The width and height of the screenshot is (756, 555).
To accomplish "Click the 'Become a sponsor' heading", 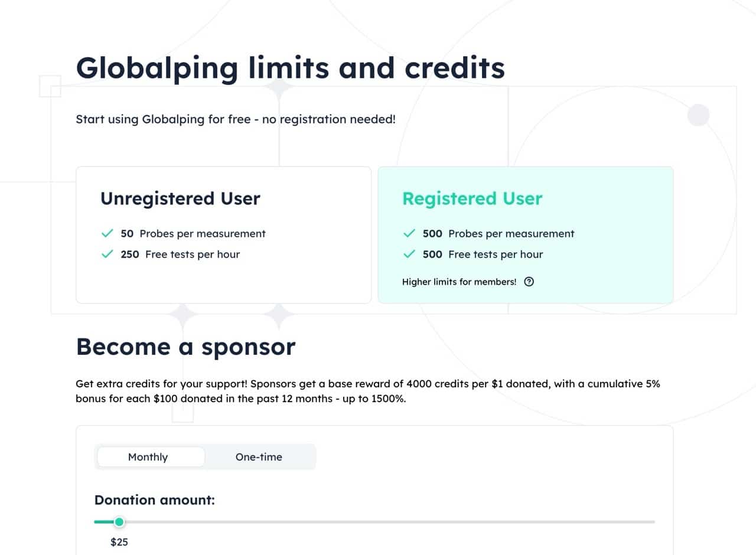I will [x=185, y=346].
